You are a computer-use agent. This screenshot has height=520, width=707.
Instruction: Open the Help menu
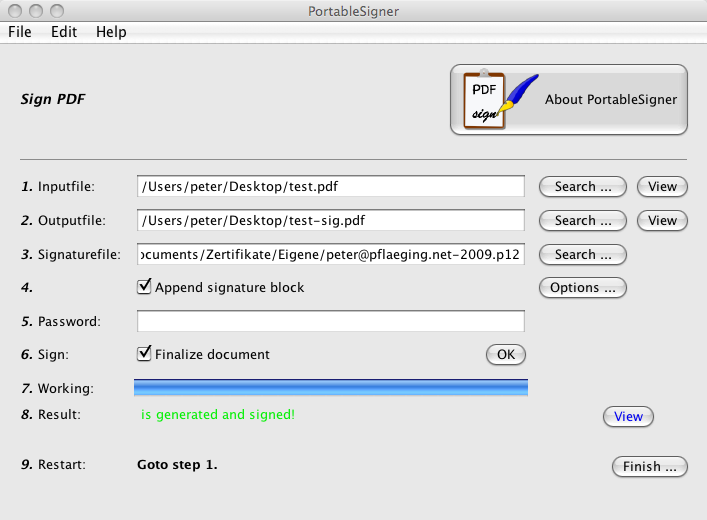[x=111, y=32]
